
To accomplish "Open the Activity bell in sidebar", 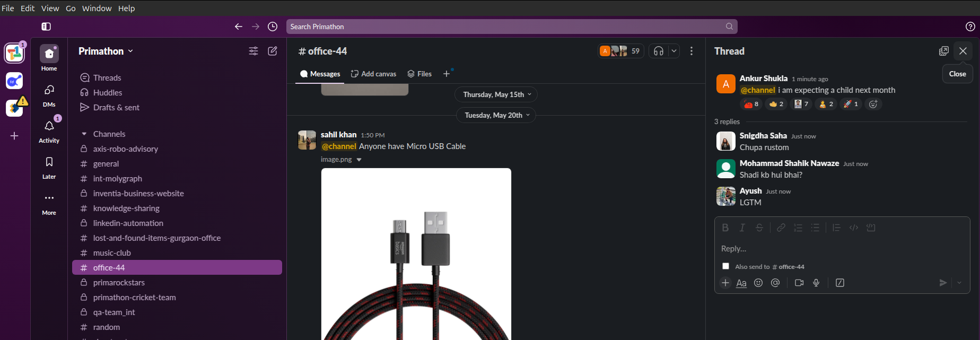I will click(x=49, y=126).
